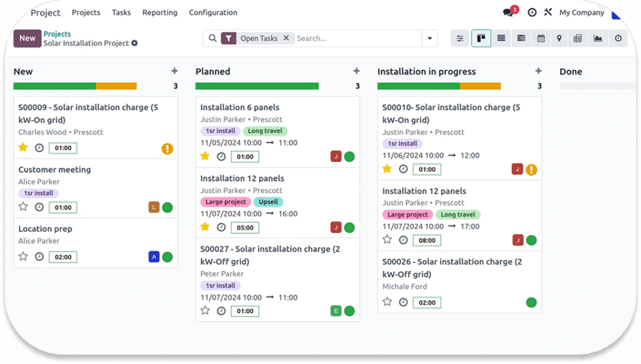Expand the search options dropdown arrow
641x364 pixels.
pos(429,38)
